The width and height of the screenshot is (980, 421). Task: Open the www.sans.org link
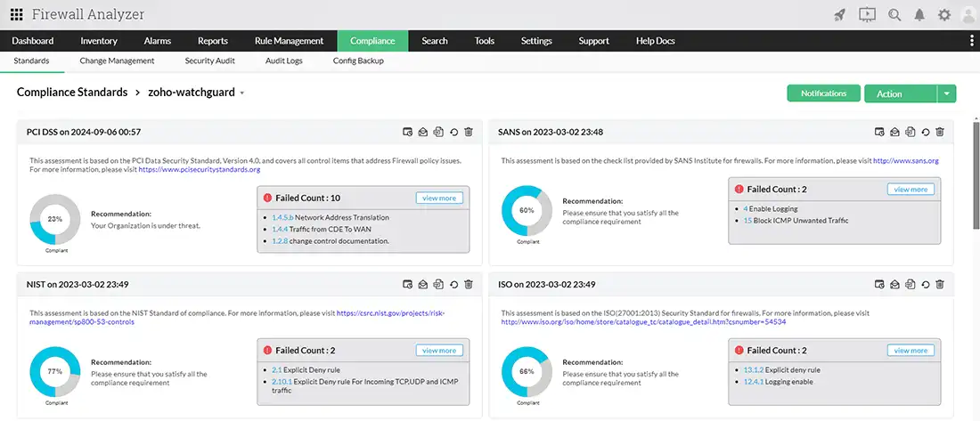tap(906, 160)
